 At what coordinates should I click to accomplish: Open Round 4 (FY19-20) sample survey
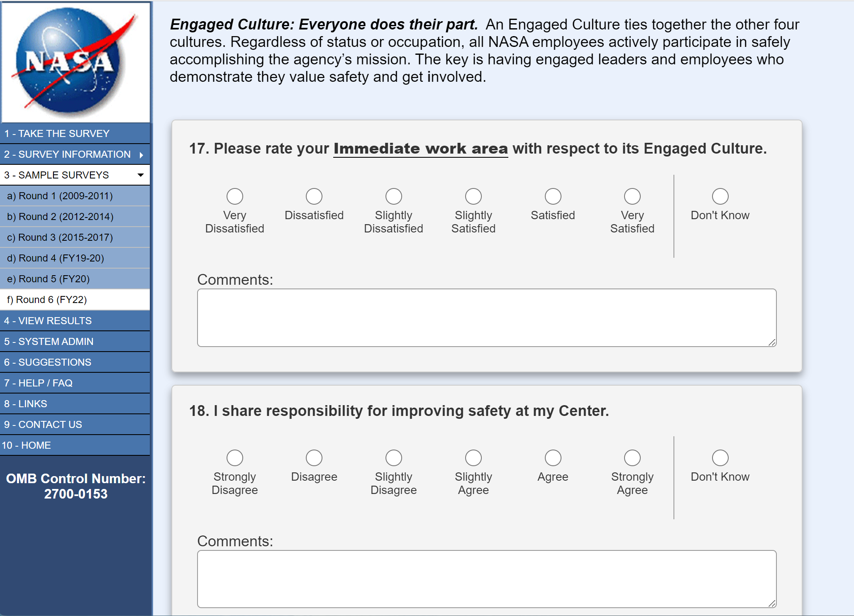pyautogui.click(x=55, y=258)
